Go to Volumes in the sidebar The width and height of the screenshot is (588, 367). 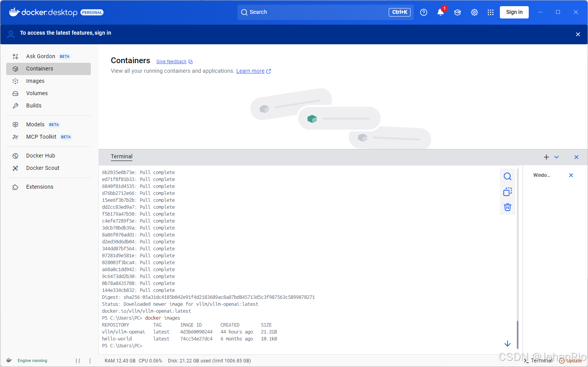point(48,93)
